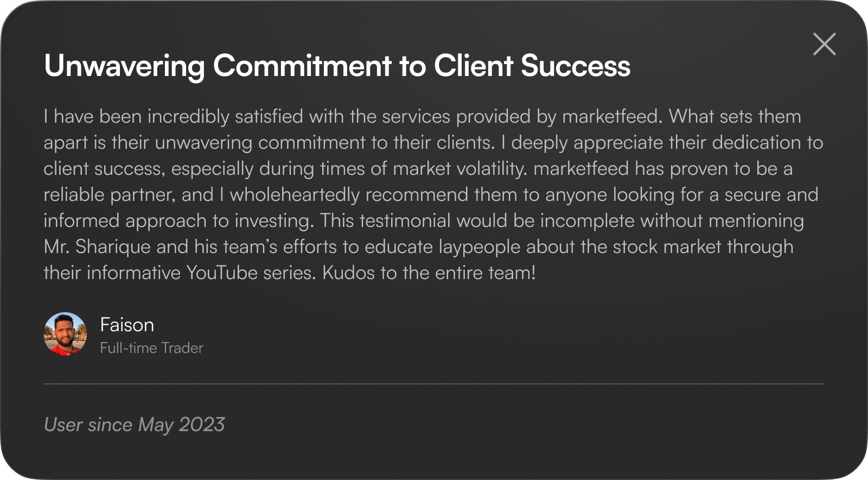
Task: Click the word wholeheartedly in the testimonial
Action: click(295, 194)
